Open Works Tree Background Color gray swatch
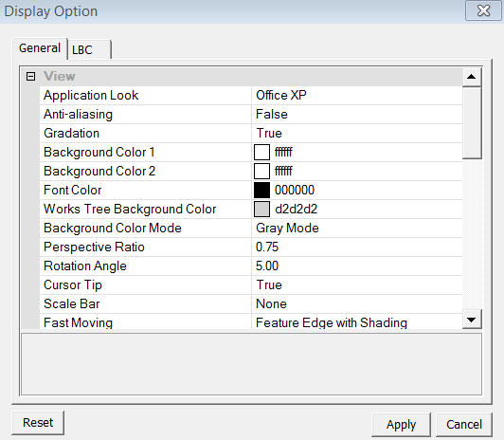The image size is (504, 440). click(261, 209)
